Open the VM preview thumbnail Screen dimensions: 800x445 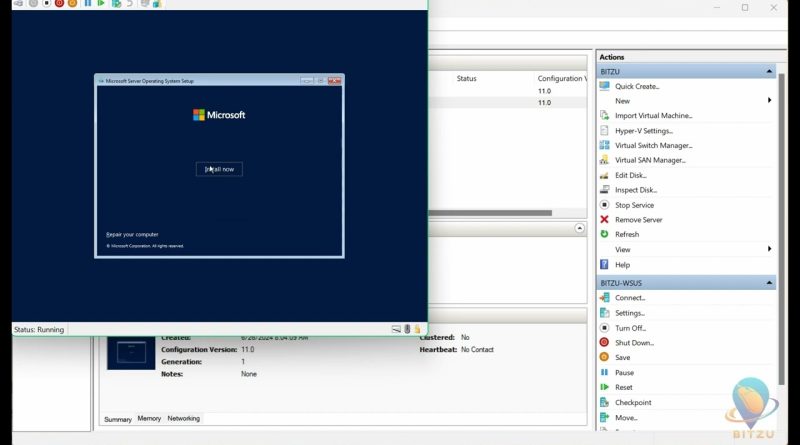[131, 353]
